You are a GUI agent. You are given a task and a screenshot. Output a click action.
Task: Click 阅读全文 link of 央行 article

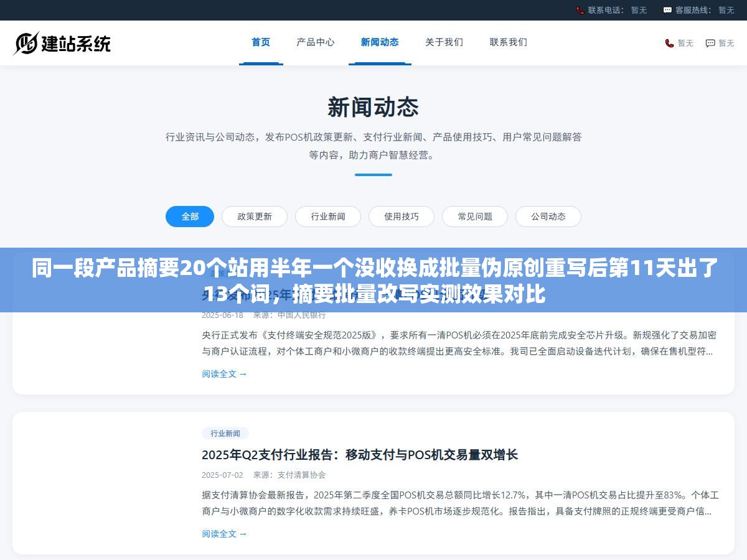tap(224, 374)
